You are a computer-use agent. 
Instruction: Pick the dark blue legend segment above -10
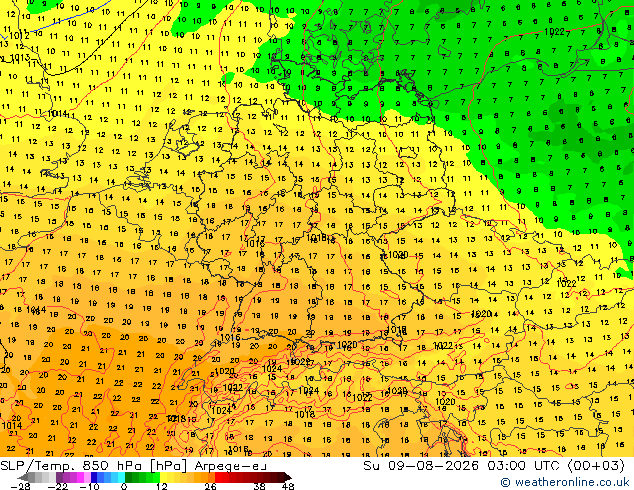pyautogui.click(x=94, y=477)
